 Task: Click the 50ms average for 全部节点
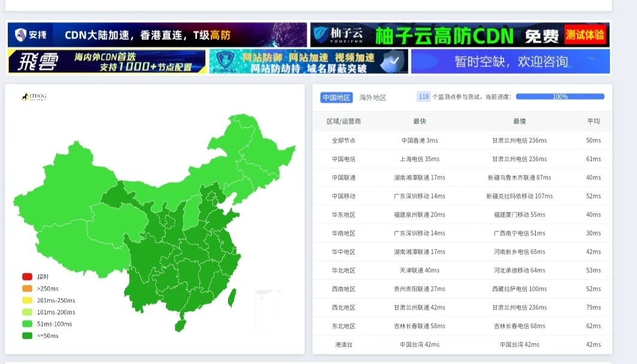pyautogui.click(x=593, y=140)
